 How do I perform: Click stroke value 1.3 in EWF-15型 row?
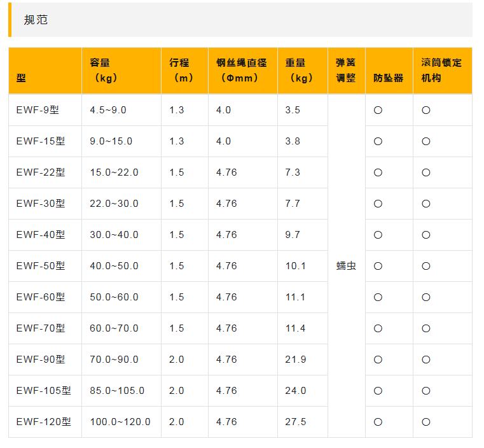click(177, 141)
